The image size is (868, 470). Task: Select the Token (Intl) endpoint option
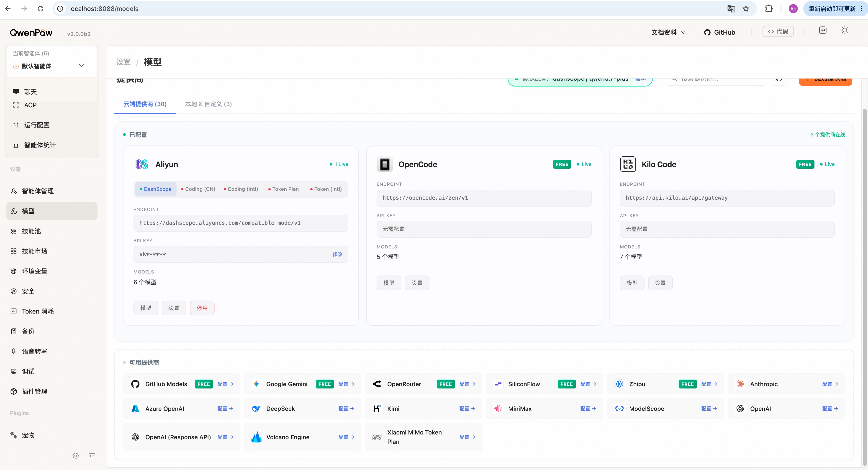(x=326, y=189)
